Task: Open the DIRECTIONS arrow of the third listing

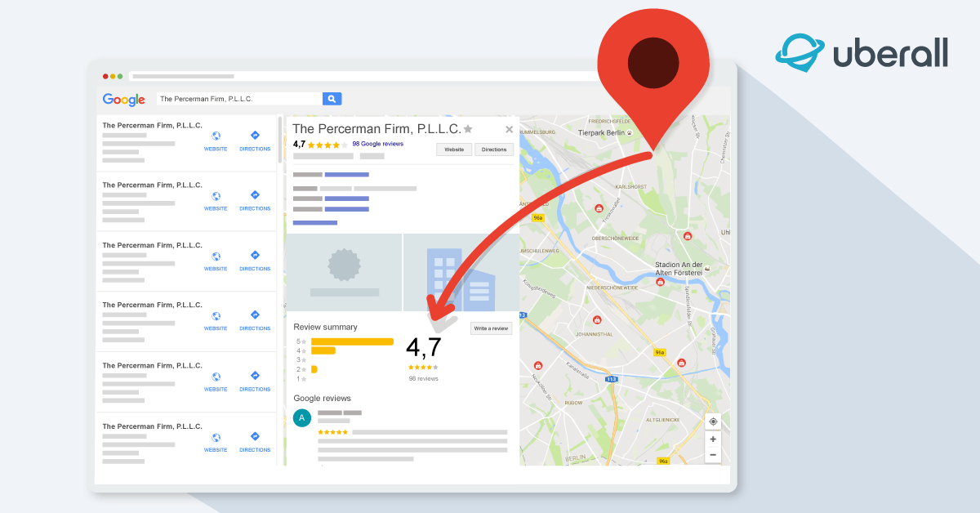Action: pyautogui.click(x=255, y=256)
